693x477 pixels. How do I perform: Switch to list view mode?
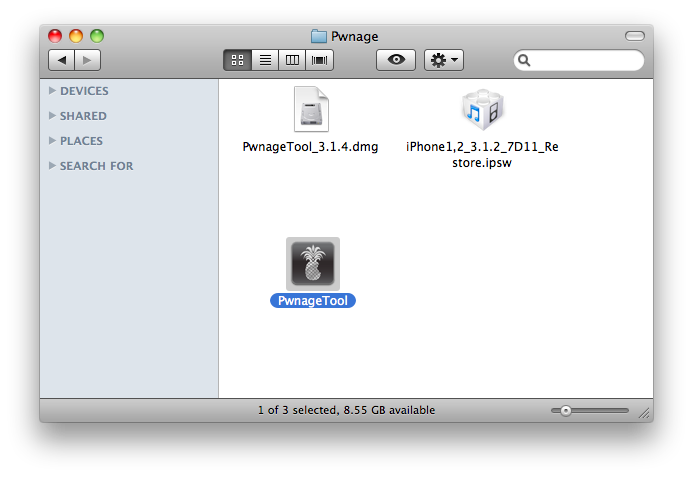click(265, 61)
